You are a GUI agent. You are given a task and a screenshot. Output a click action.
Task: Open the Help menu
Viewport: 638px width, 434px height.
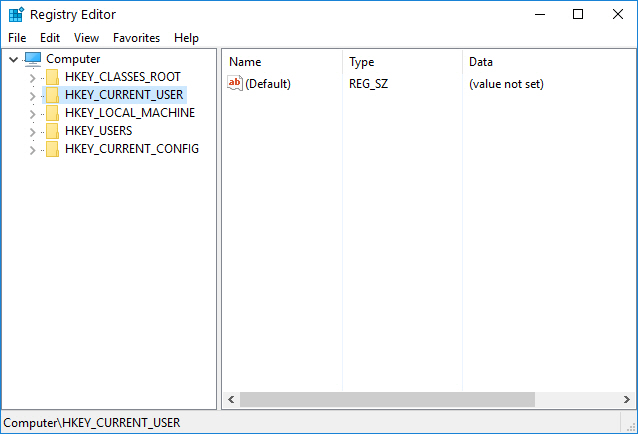tap(186, 38)
